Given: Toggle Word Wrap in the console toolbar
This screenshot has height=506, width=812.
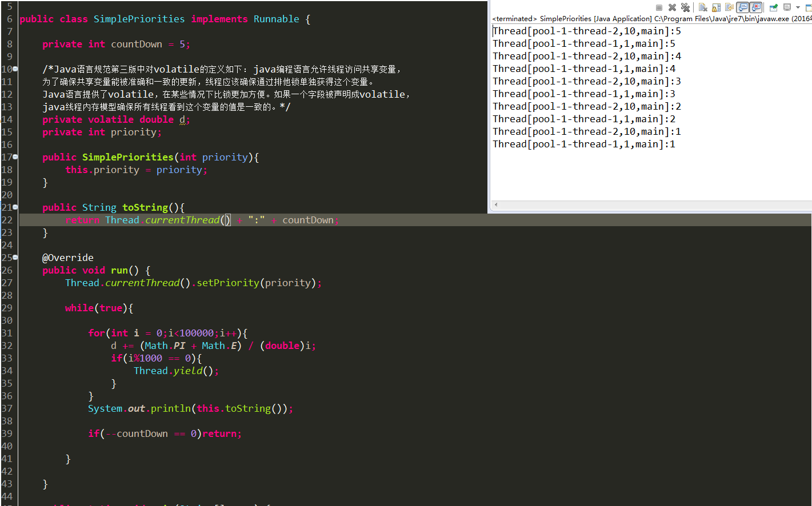Looking at the screenshot, I should pyautogui.click(x=730, y=7).
